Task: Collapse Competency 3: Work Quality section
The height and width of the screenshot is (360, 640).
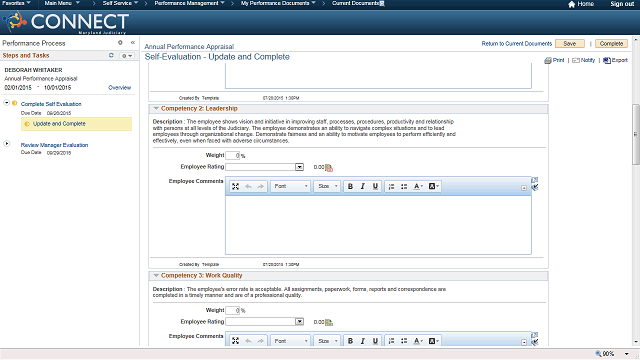Action: (x=156, y=276)
